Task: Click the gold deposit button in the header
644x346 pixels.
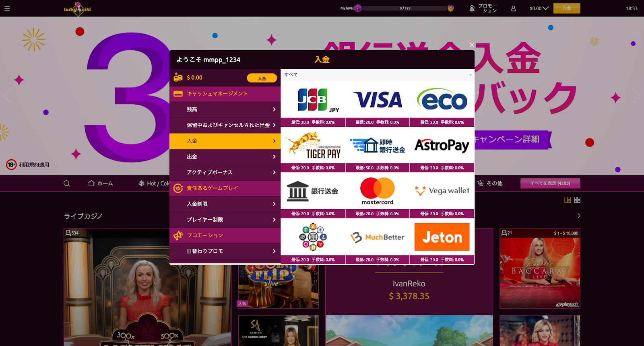Action: tap(567, 8)
